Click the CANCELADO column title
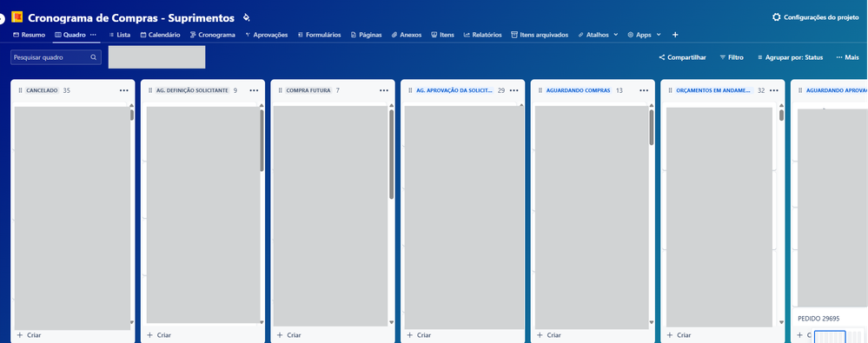Viewport: 868px width, 343px height. pos(42,90)
